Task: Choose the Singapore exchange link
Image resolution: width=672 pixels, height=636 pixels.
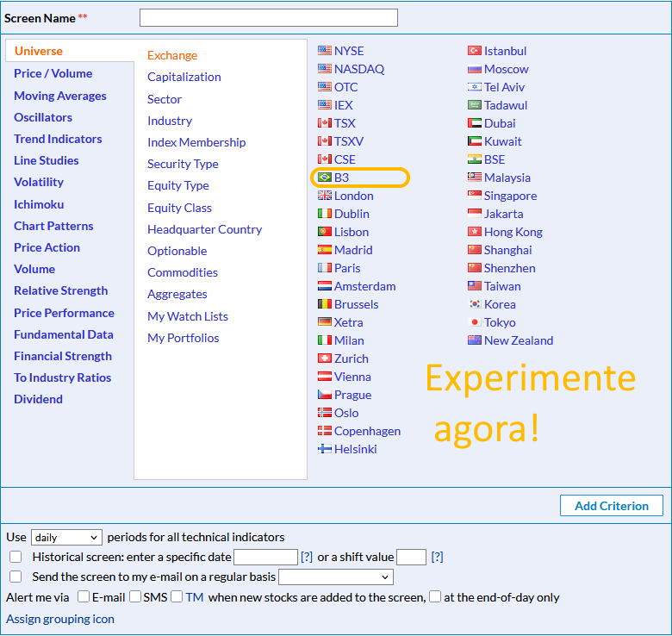Action: point(510,196)
